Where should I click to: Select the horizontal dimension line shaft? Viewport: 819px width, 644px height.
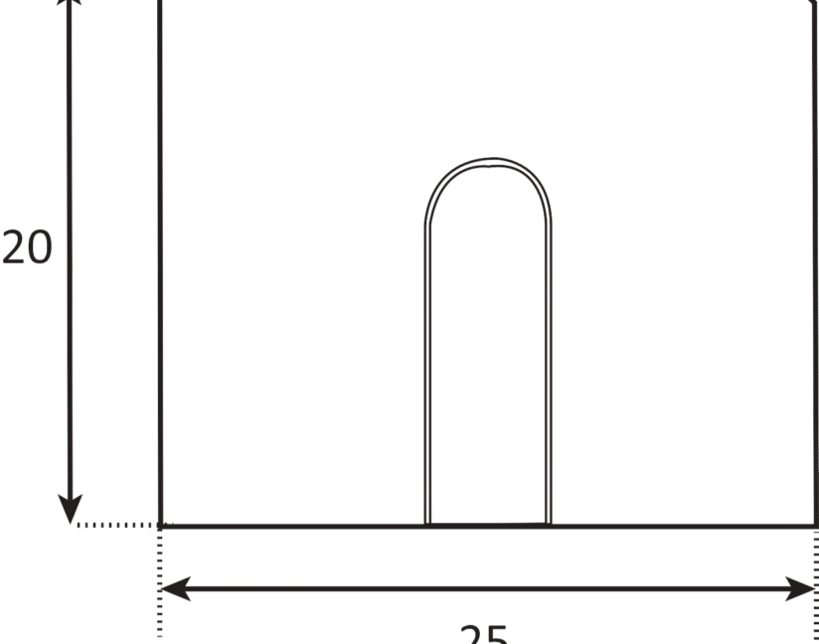(x=487, y=589)
